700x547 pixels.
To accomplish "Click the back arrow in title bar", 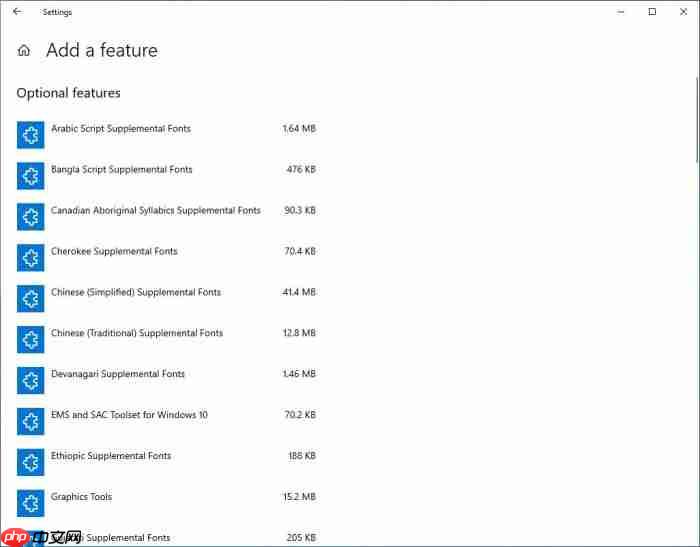I will 17,12.
